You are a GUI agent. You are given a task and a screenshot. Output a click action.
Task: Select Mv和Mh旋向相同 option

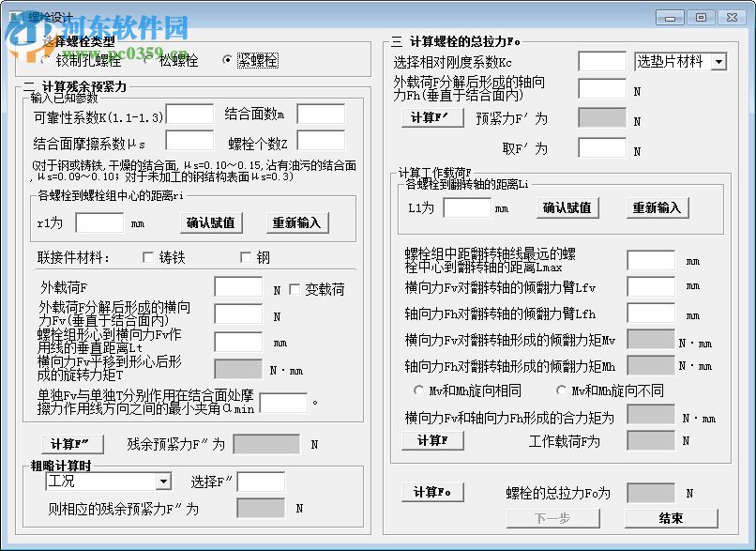(x=418, y=390)
